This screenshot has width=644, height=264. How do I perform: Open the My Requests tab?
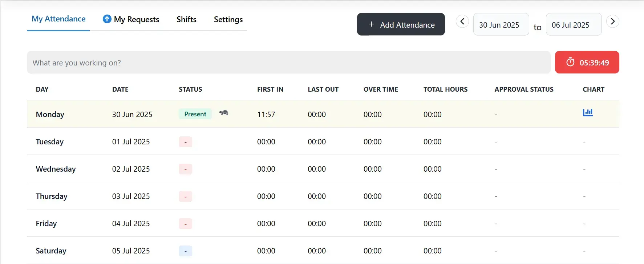131,19
